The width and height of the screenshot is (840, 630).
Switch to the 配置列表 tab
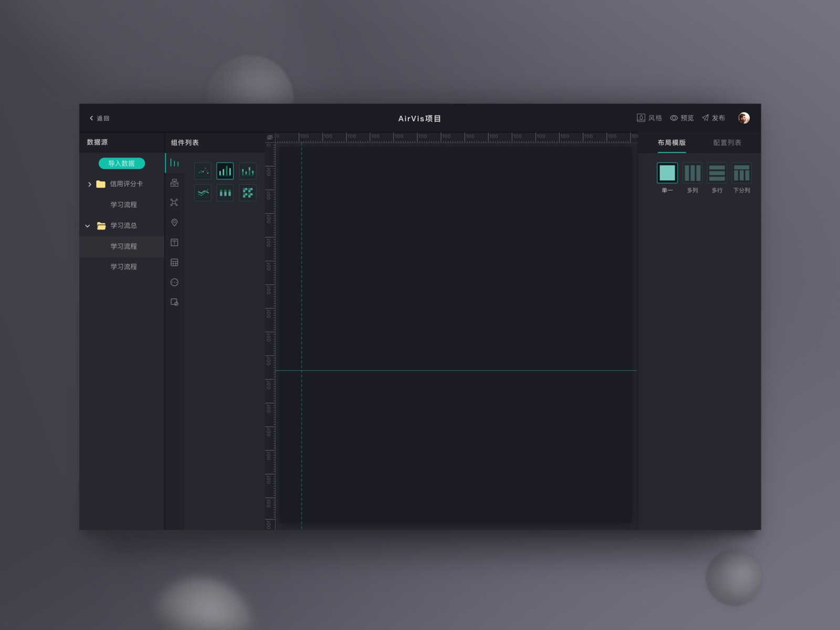(727, 143)
